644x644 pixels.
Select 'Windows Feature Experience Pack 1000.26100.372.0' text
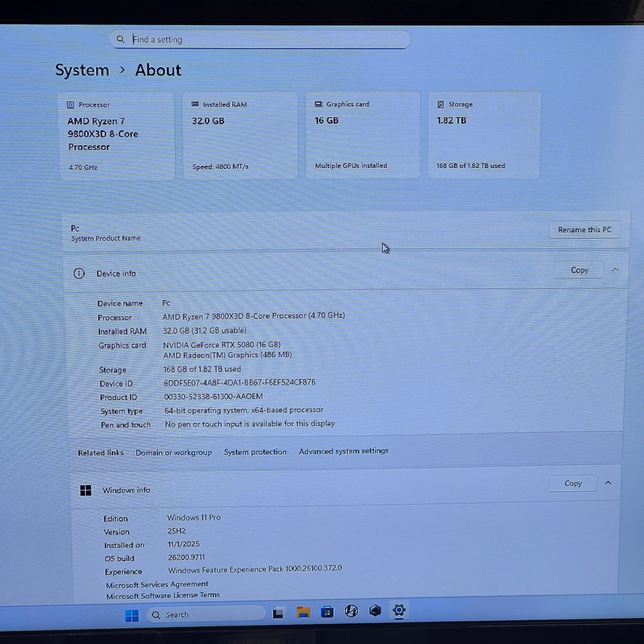coord(255,569)
